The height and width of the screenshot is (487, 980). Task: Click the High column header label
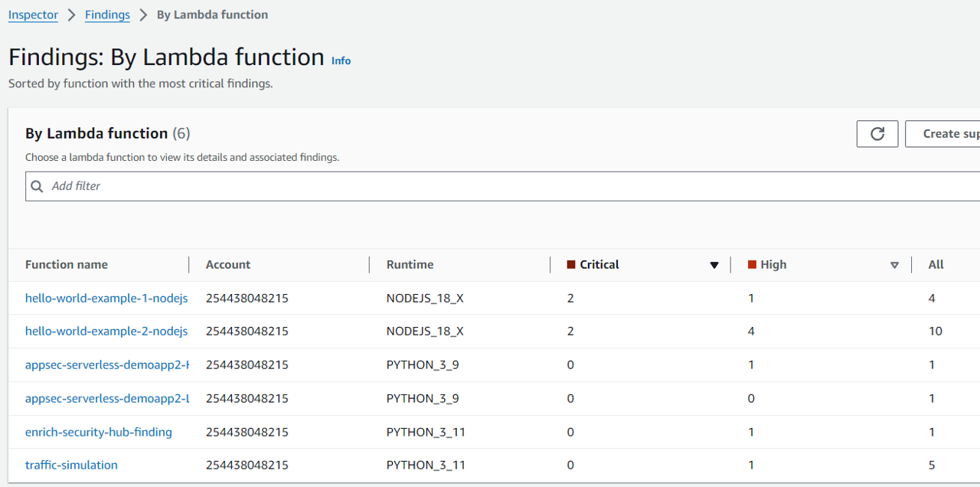pyautogui.click(x=773, y=264)
